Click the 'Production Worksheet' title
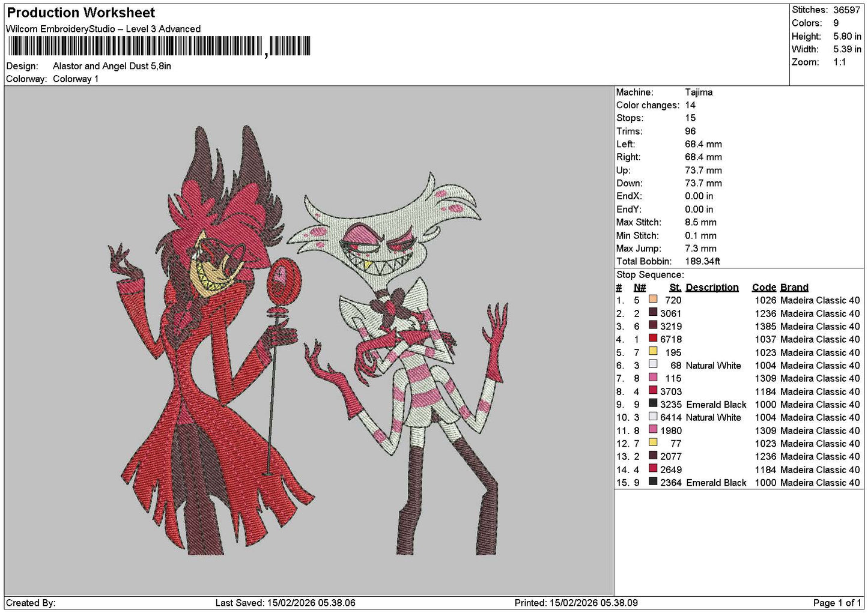Image resolution: width=868 pixels, height=613 pixels. [80, 13]
